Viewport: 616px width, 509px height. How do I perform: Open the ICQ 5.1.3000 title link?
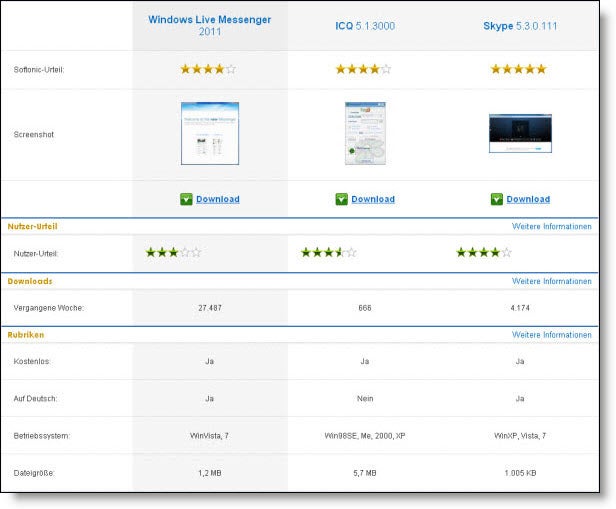pyautogui.click(x=365, y=25)
